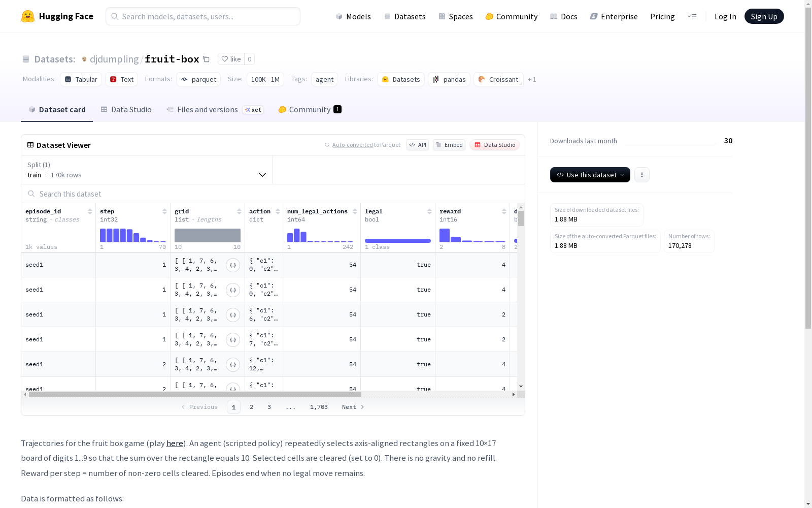Jump to last page 1,703
The image size is (812, 508).
coord(319,407)
